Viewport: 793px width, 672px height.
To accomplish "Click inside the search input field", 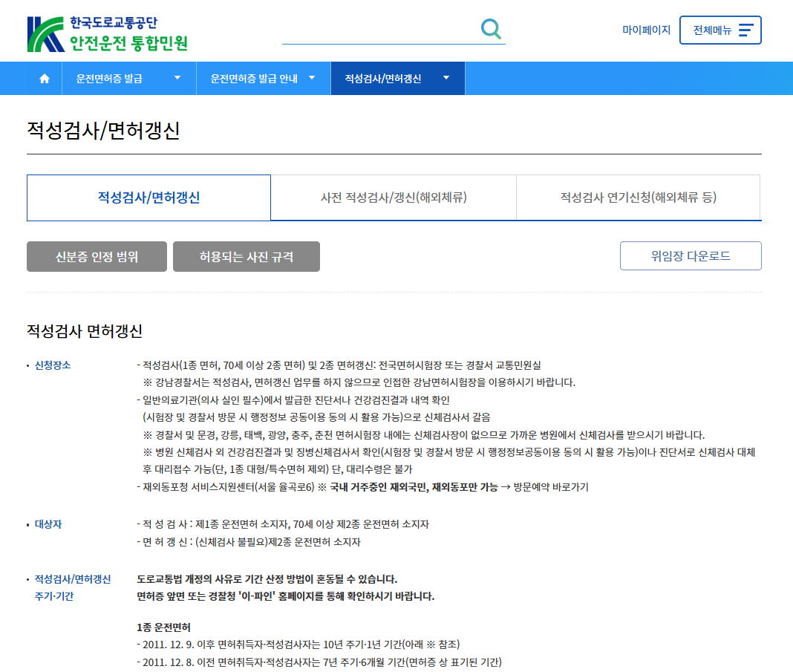I will (379, 30).
